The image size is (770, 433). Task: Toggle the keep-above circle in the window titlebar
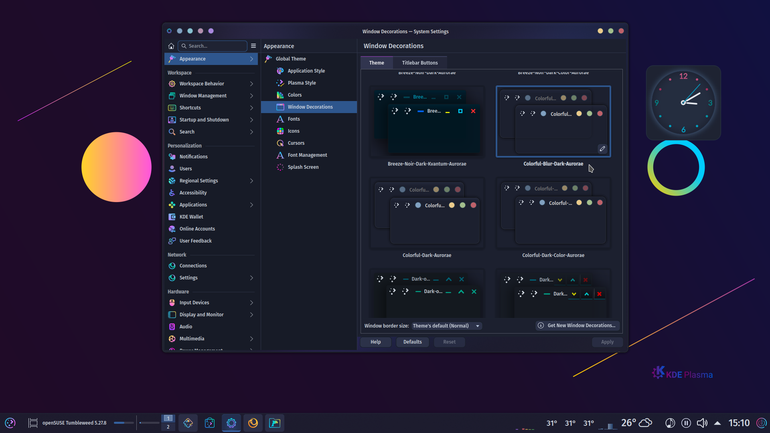pos(190,31)
